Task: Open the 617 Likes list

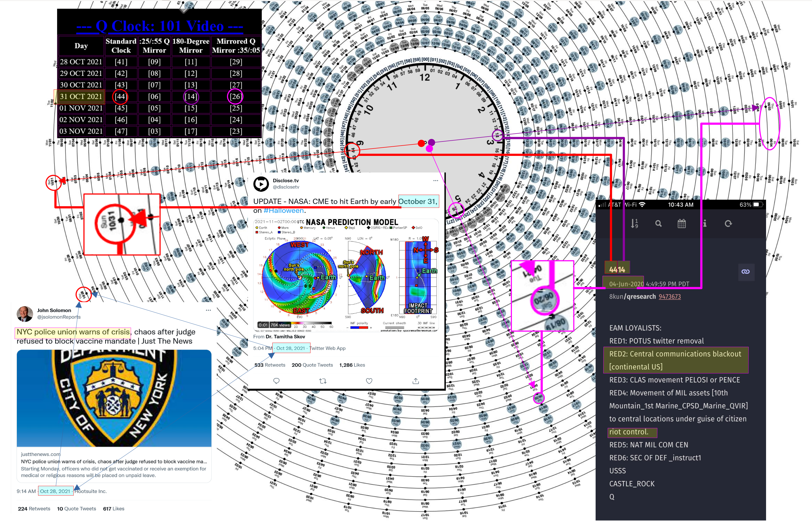Action: point(114,509)
